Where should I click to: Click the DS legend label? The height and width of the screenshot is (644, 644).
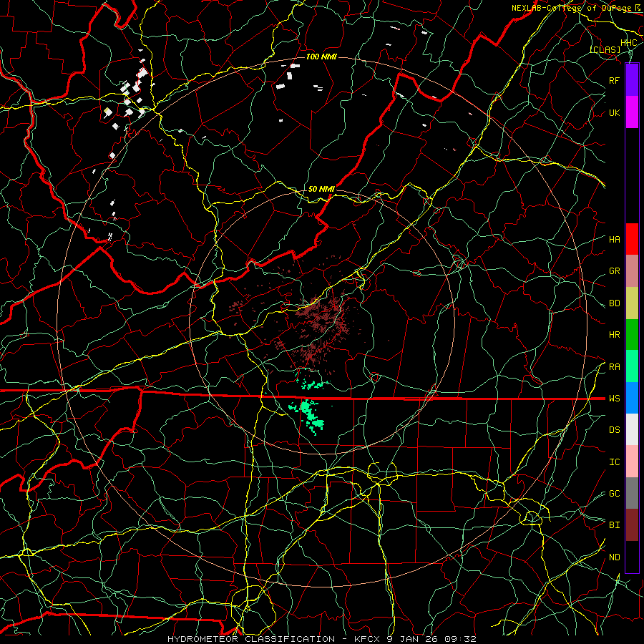point(614,430)
